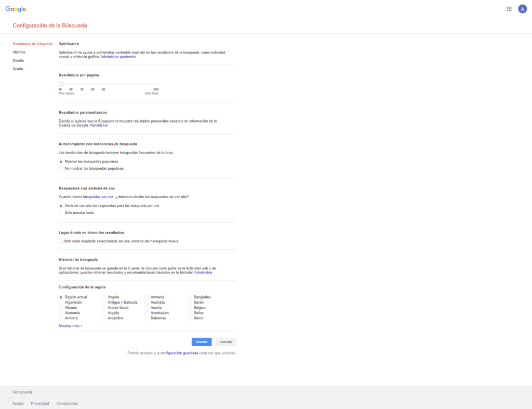Screen dimensions: 532x409
Task: Select Solo mostrar texto option
Action: pos(61,213)
